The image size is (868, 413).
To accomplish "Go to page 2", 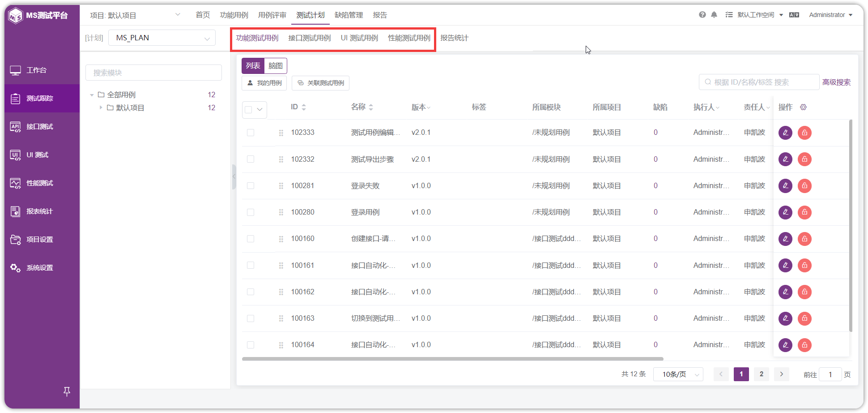I will 762,374.
